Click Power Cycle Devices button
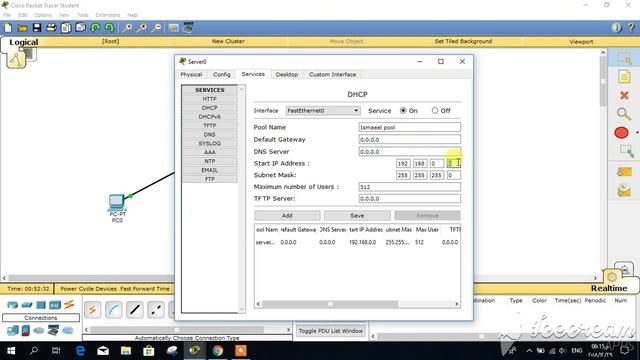The image size is (640, 360). [88, 289]
